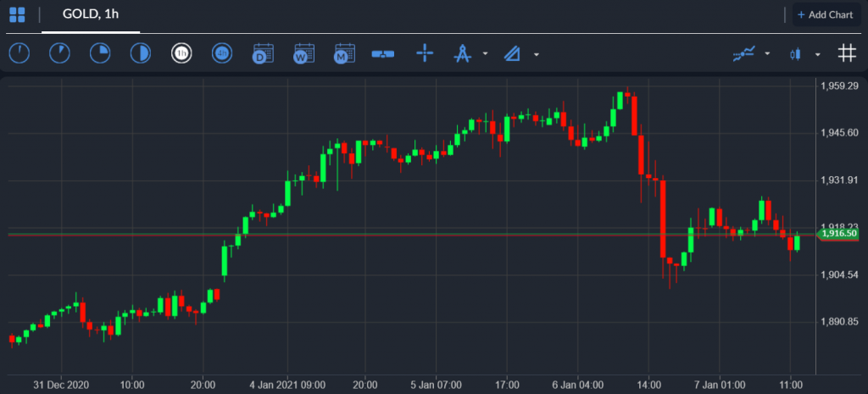Image resolution: width=868 pixels, height=394 pixels.
Task: Activate the crosshair cursor tool
Action: pyautogui.click(x=425, y=53)
